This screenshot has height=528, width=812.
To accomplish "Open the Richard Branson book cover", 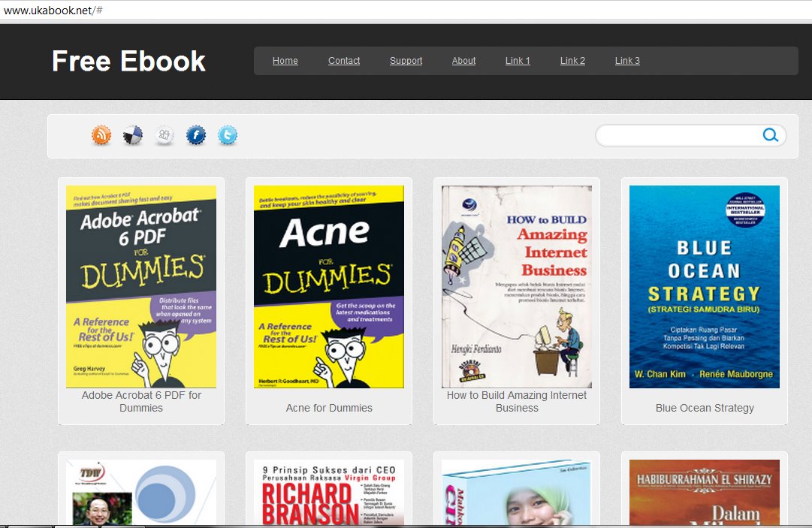I will click(x=329, y=492).
